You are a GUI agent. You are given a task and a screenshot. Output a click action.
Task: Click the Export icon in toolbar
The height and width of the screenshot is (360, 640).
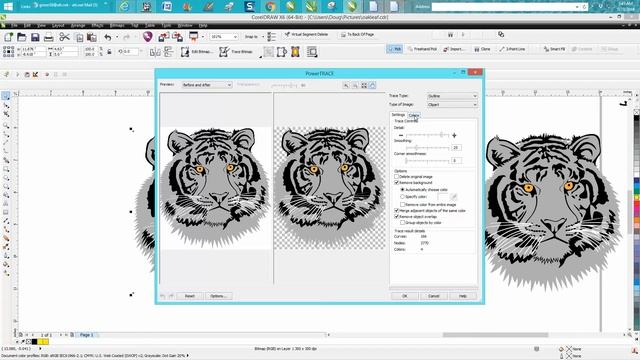(x=178, y=37)
